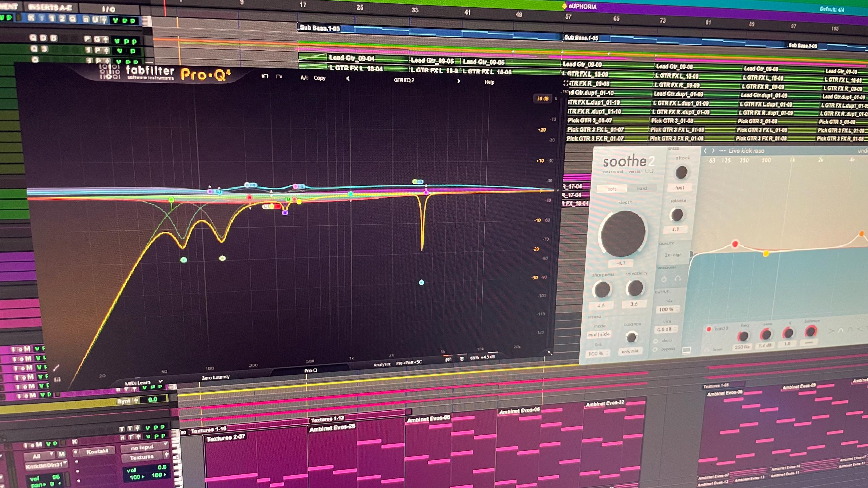Open 30 dB display range dropdown

(x=542, y=99)
